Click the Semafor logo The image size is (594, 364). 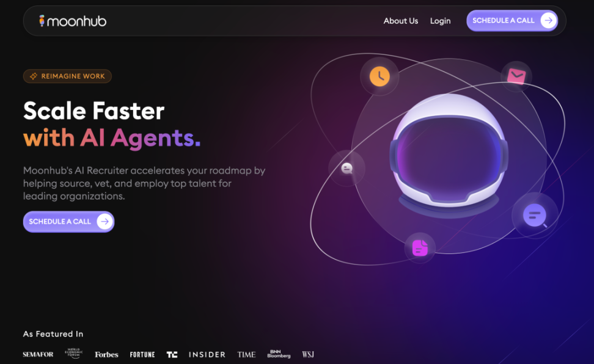tap(38, 354)
